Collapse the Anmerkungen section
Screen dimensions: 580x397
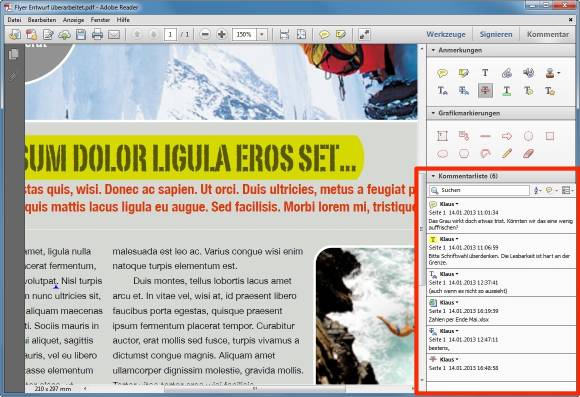[x=433, y=50]
